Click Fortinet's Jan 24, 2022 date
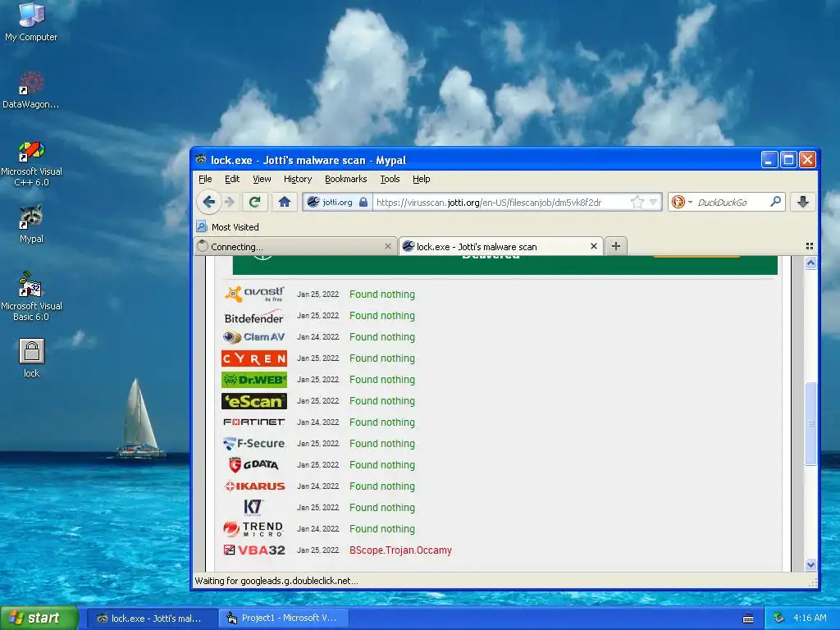The width and height of the screenshot is (840, 630). 318,422
